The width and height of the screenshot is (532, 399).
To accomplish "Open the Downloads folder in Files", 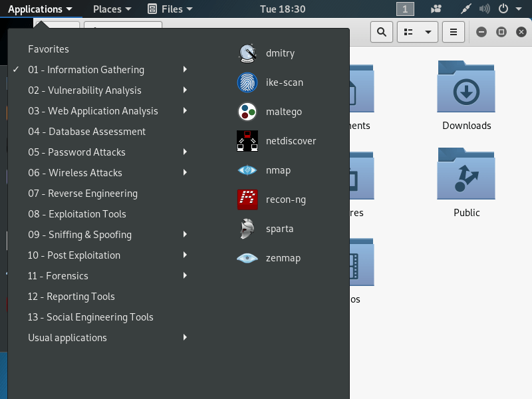I will pos(466,86).
